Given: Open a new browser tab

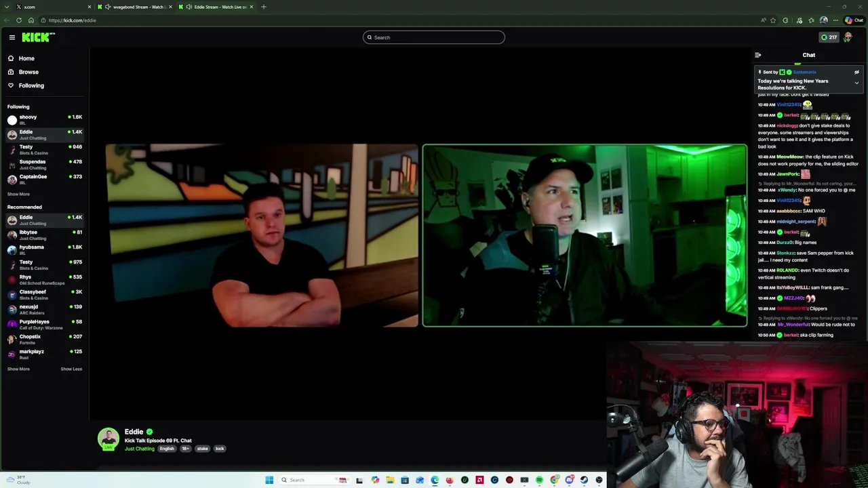Looking at the screenshot, I should click(x=263, y=7).
